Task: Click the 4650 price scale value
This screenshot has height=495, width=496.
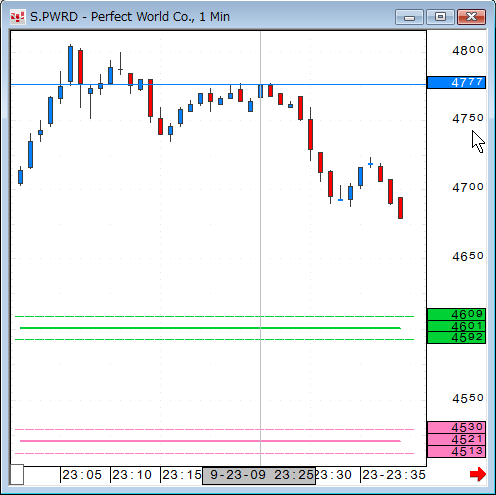Action: click(468, 256)
